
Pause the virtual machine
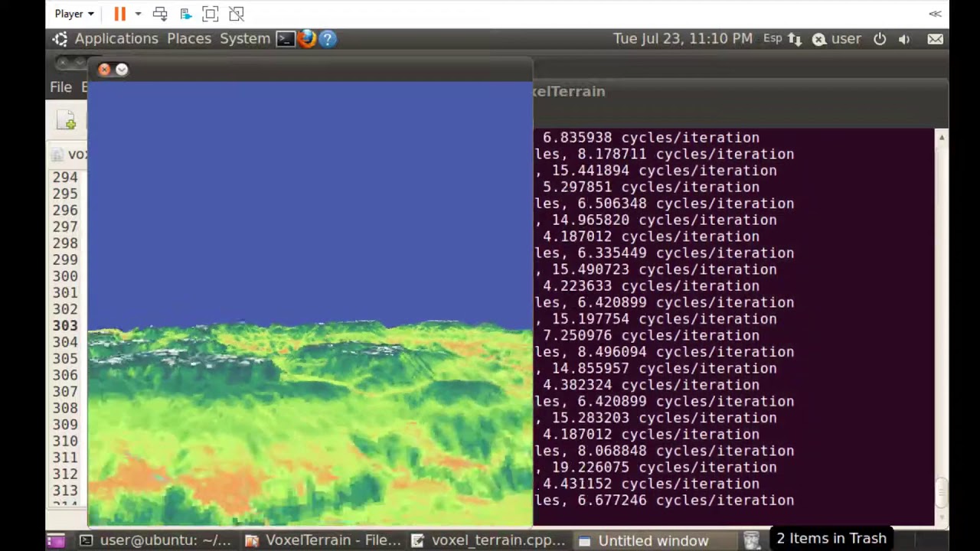pos(119,14)
